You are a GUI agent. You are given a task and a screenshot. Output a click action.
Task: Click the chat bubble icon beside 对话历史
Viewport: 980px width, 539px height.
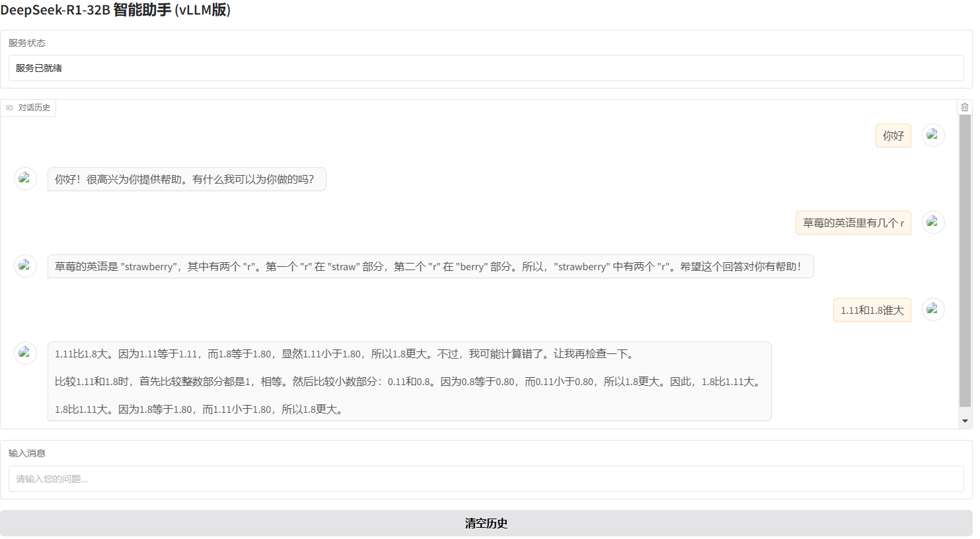point(10,108)
